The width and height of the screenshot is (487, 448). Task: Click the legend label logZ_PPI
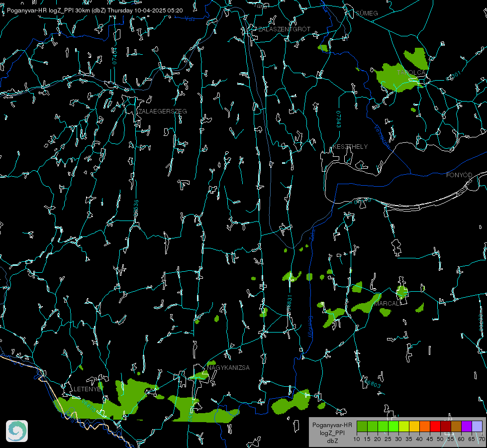tap(332, 433)
